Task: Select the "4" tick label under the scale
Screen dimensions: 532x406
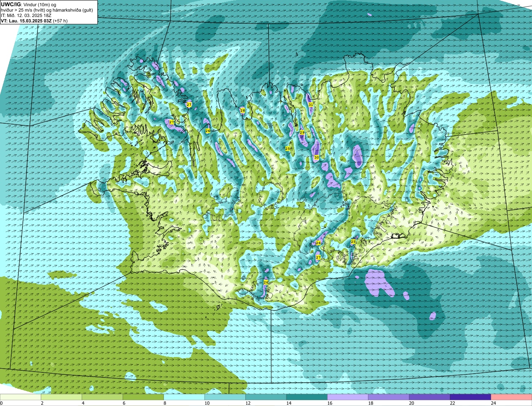Action: click(83, 403)
